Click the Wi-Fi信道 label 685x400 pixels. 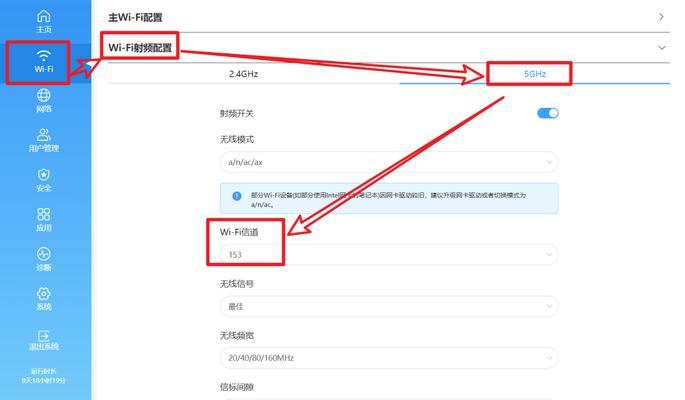[239, 232]
